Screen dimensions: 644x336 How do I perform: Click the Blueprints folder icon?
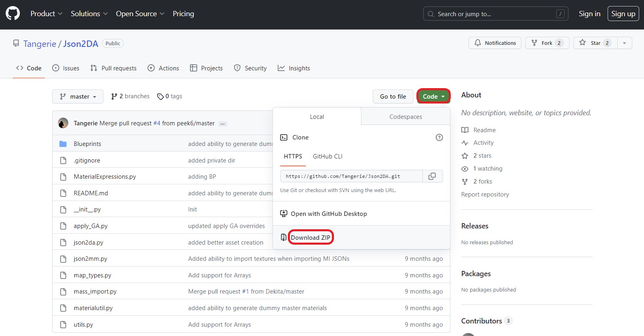point(63,144)
